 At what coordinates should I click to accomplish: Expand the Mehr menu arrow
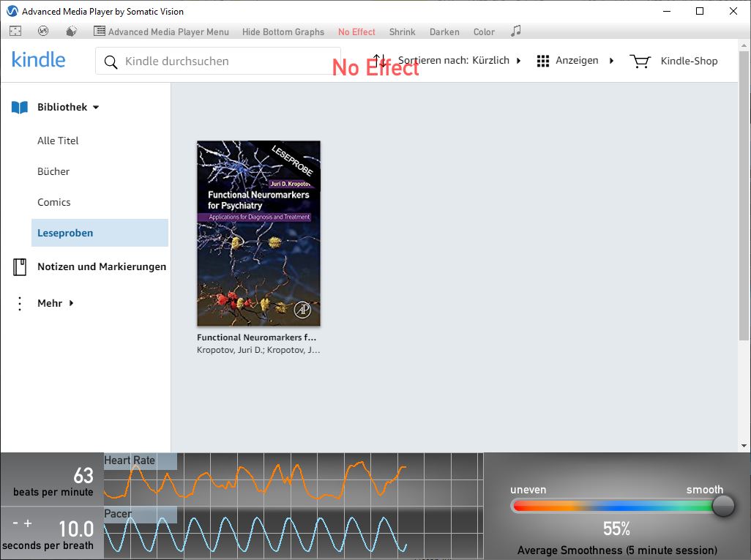pos(71,303)
